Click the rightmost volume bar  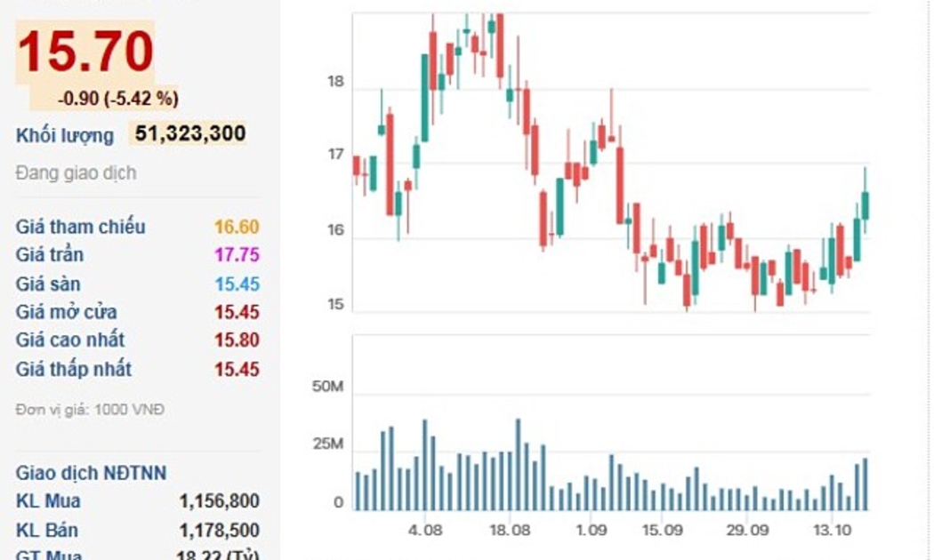(x=865, y=484)
